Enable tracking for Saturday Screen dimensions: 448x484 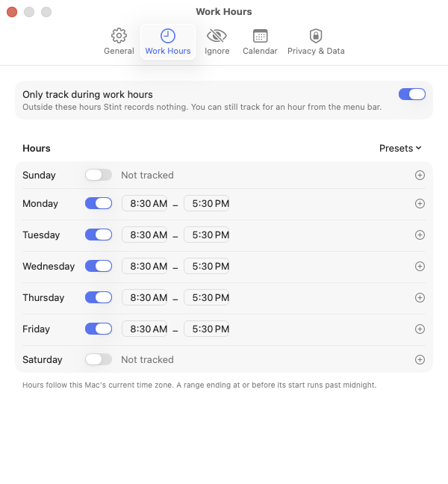pyautogui.click(x=99, y=359)
